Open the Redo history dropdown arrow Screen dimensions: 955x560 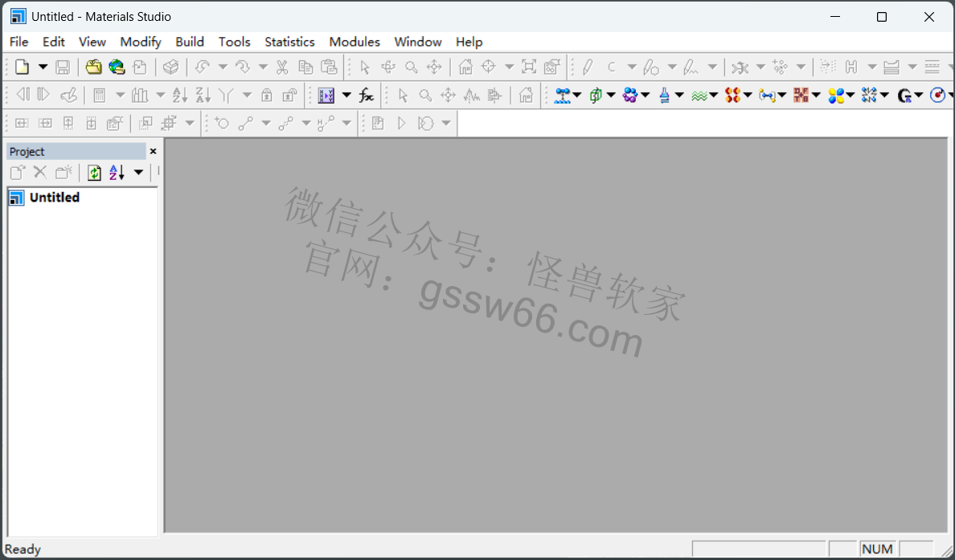[x=263, y=67]
